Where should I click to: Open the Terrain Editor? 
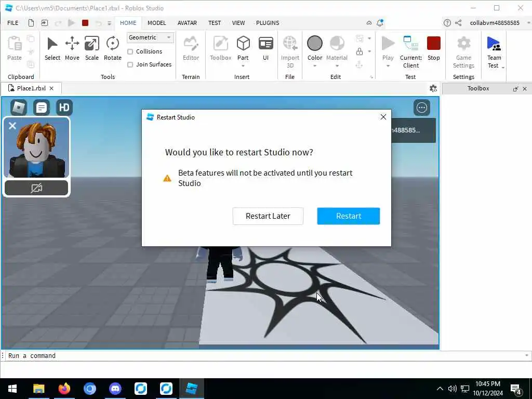point(191,44)
